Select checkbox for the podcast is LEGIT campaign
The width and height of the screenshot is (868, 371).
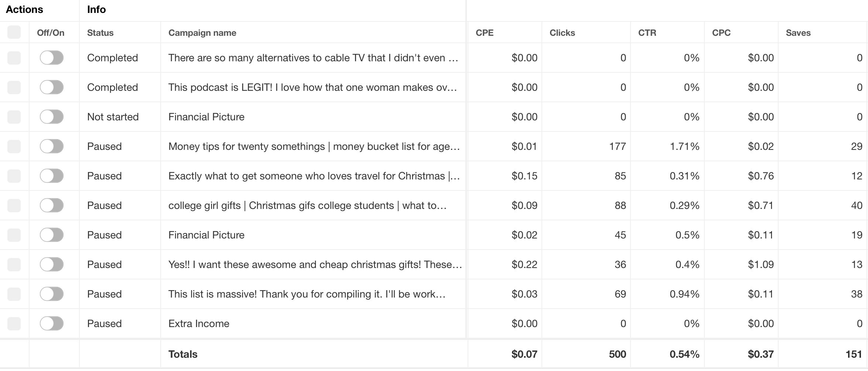coord(14,87)
